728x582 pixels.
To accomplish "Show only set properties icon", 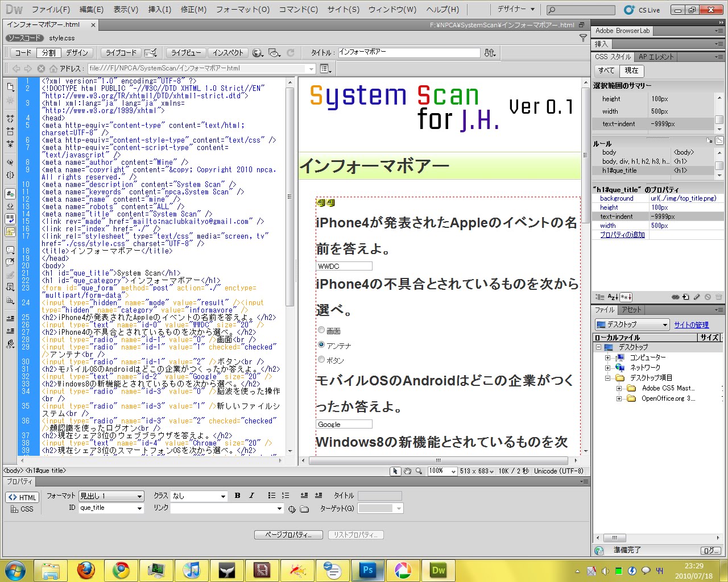I will 626,297.
